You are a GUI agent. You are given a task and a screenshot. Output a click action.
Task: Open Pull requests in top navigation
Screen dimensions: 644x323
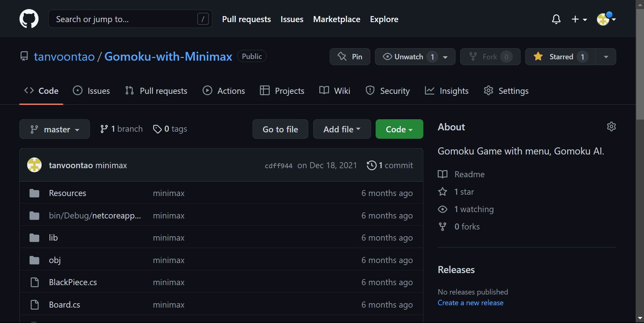pyautogui.click(x=247, y=19)
